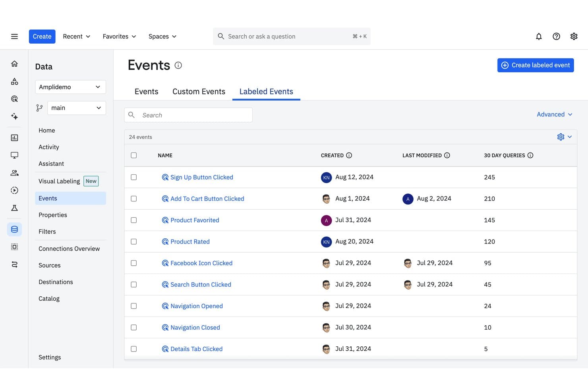Image resolution: width=588 pixels, height=392 pixels.
Task: Expand the Spaces dropdown
Action: click(162, 37)
